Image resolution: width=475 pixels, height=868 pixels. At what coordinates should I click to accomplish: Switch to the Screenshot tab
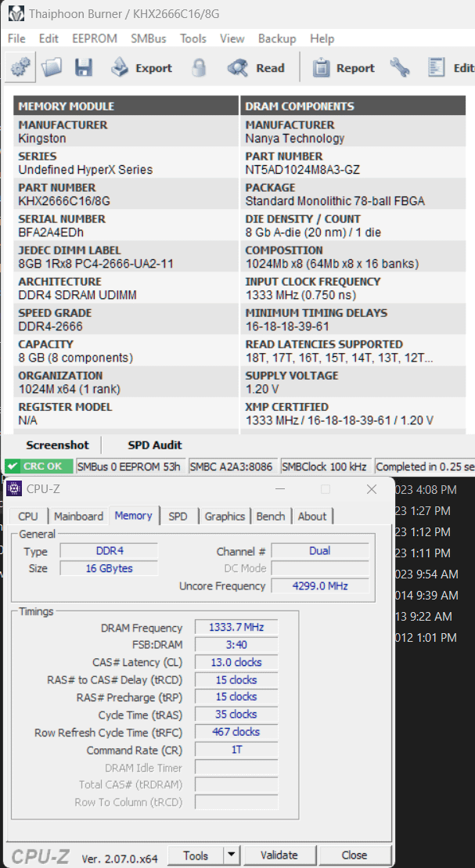click(x=58, y=445)
